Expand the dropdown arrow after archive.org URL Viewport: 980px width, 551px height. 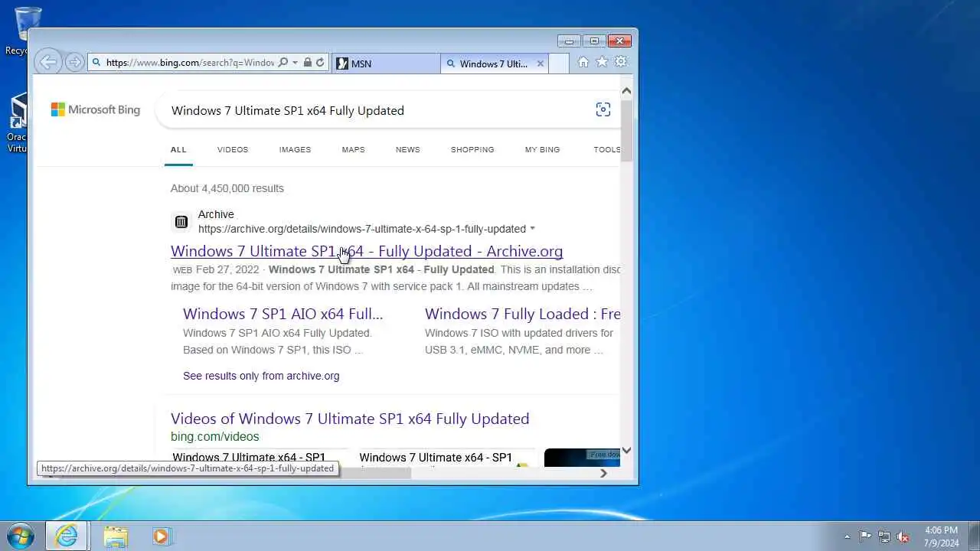532,229
